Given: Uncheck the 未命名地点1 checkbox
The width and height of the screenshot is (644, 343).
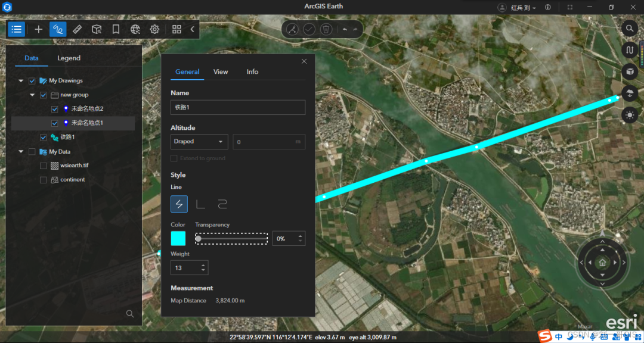Looking at the screenshot, I should (54, 123).
